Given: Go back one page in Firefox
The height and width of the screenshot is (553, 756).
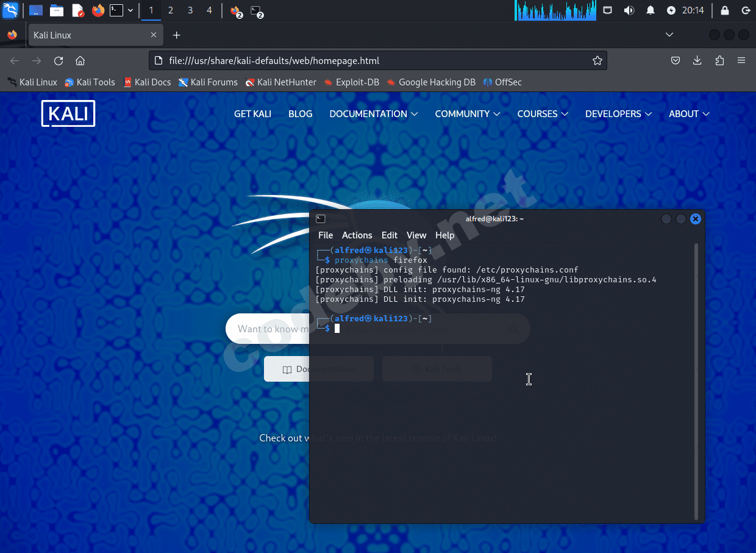Looking at the screenshot, I should pos(15,60).
